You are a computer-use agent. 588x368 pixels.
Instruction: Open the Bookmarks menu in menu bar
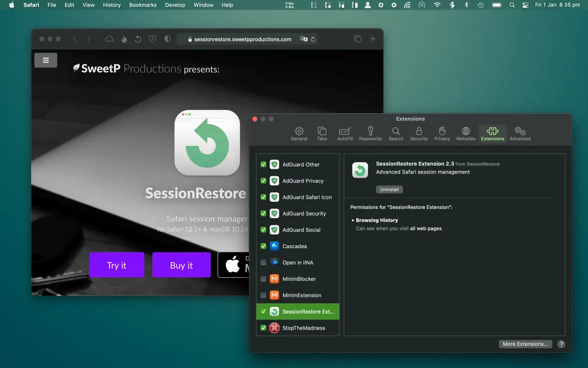point(143,5)
